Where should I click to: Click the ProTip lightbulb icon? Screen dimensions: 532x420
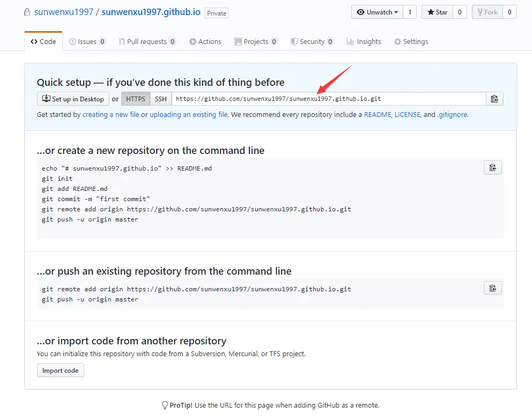coord(165,405)
